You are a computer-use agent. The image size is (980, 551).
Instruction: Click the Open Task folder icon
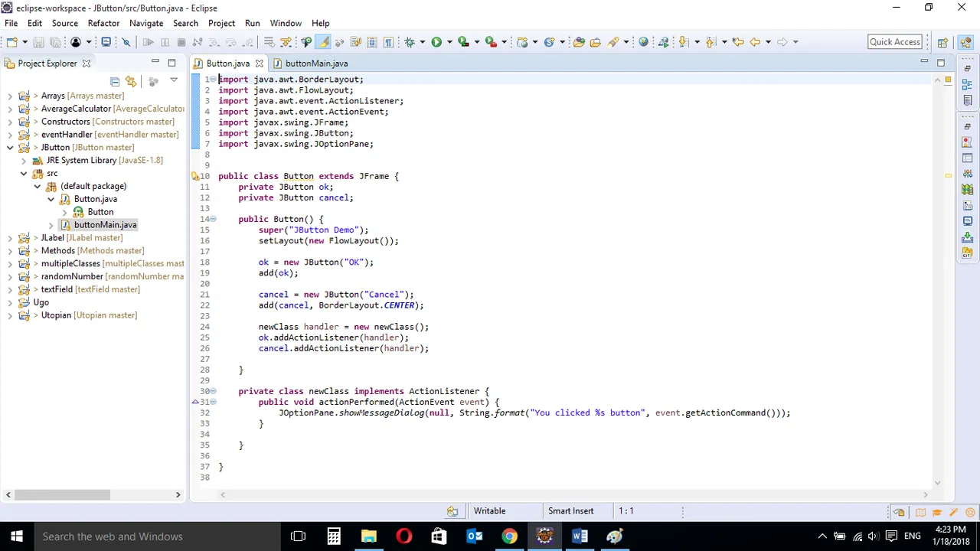[595, 42]
